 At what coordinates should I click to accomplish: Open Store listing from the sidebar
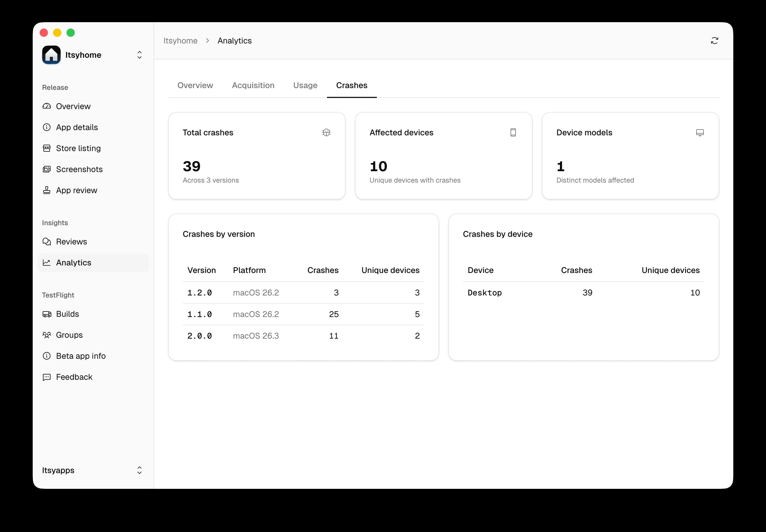[x=78, y=148]
